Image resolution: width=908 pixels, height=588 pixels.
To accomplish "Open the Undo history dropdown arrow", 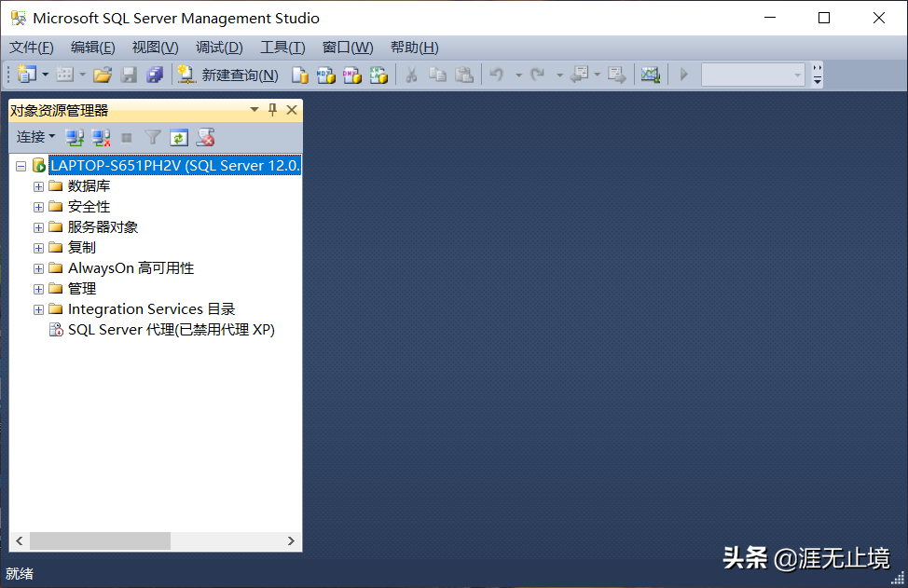I will (x=518, y=75).
